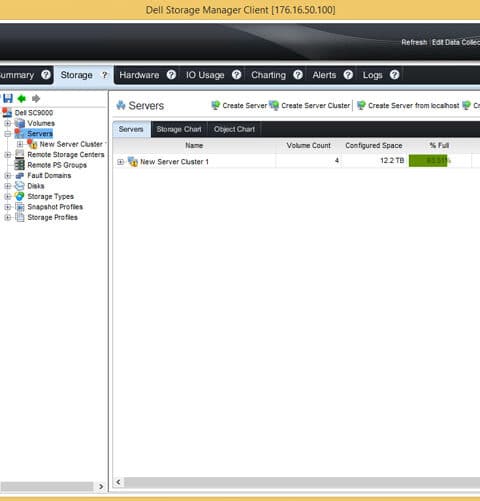Collapse the Servers tree node

tap(8, 134)
